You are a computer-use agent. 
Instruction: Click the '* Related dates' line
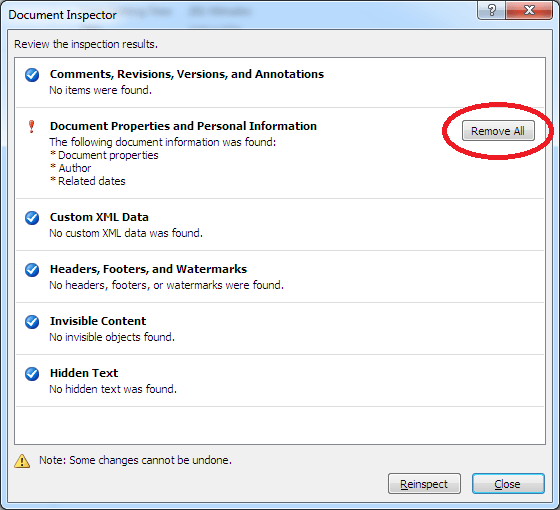(x=88, y=181)
